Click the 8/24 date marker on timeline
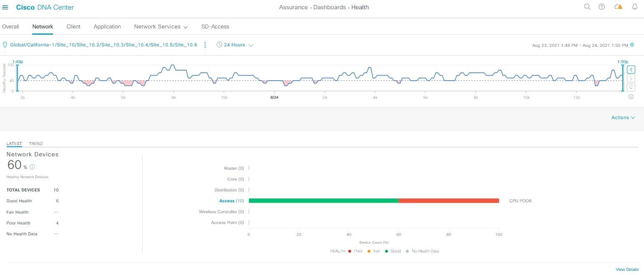 pos(274,97)
